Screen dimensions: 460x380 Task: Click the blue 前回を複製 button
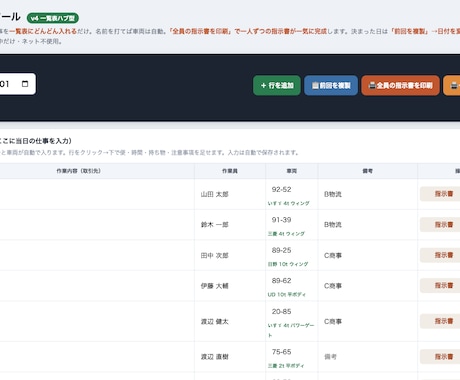[331, 86]
